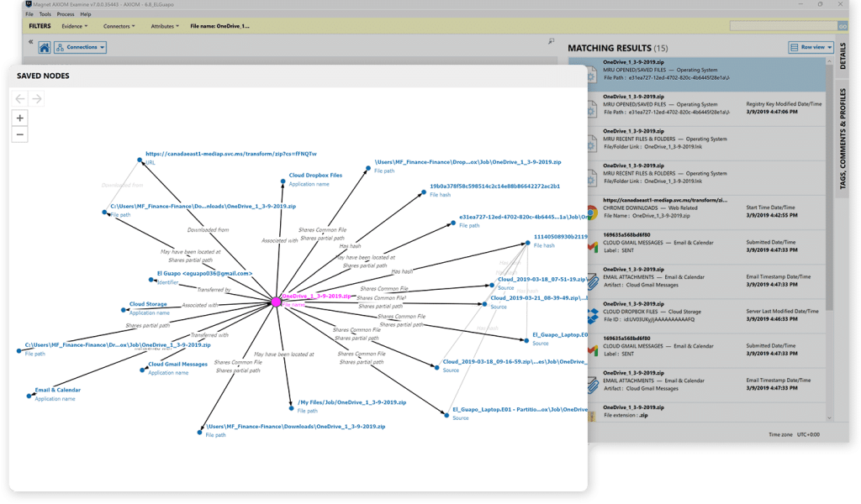861x504 pixels.
Task: Open Tags, Comments & Profiles side tab
Action: pyautogui.click(x=843, y=139)
